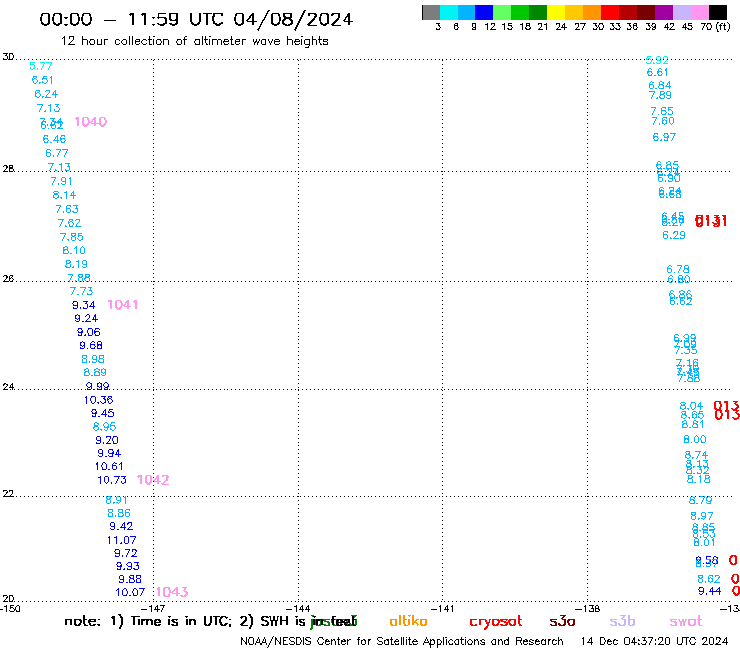Click the latitude axis label 26
Viewport: 740px width, 650px height.
tap(8, 279)
